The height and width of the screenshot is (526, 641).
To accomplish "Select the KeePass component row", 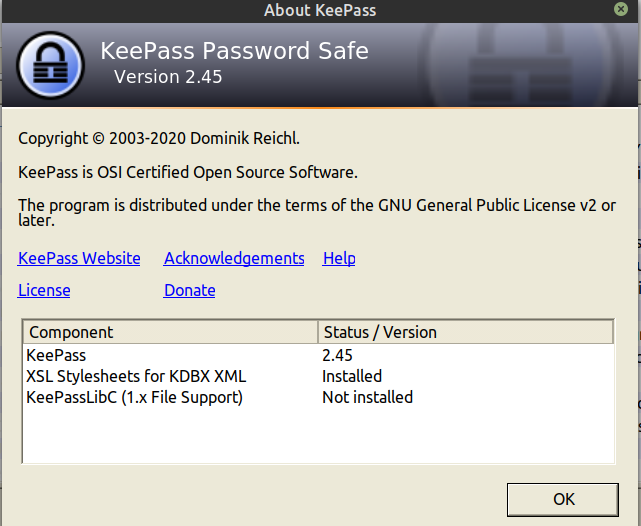I will tap(318, 355).
